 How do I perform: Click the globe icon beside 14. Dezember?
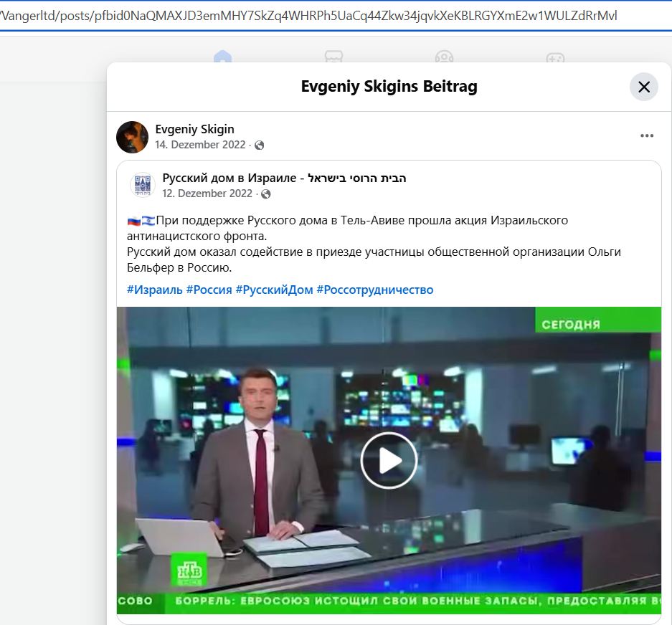tap(260, 145)
